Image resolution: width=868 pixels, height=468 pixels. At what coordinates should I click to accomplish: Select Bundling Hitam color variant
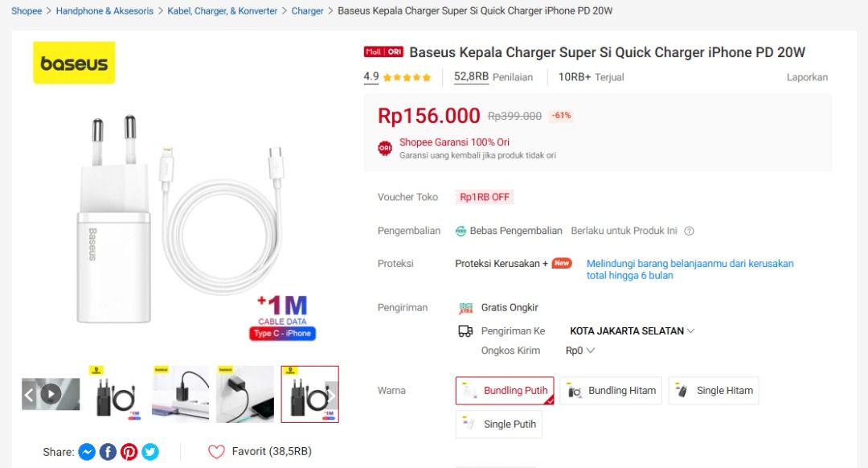pyautogui.click(x=612, y=391)
